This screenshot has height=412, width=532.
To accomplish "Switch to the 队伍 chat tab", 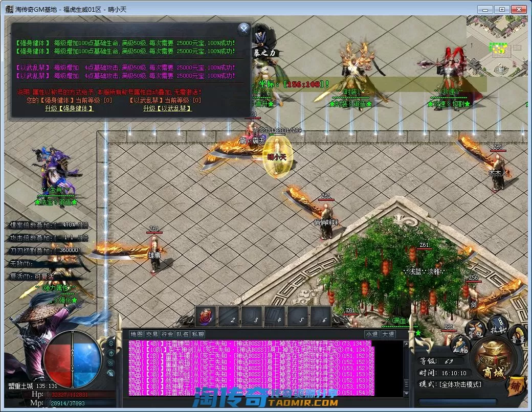I will (x=183, y=334).
